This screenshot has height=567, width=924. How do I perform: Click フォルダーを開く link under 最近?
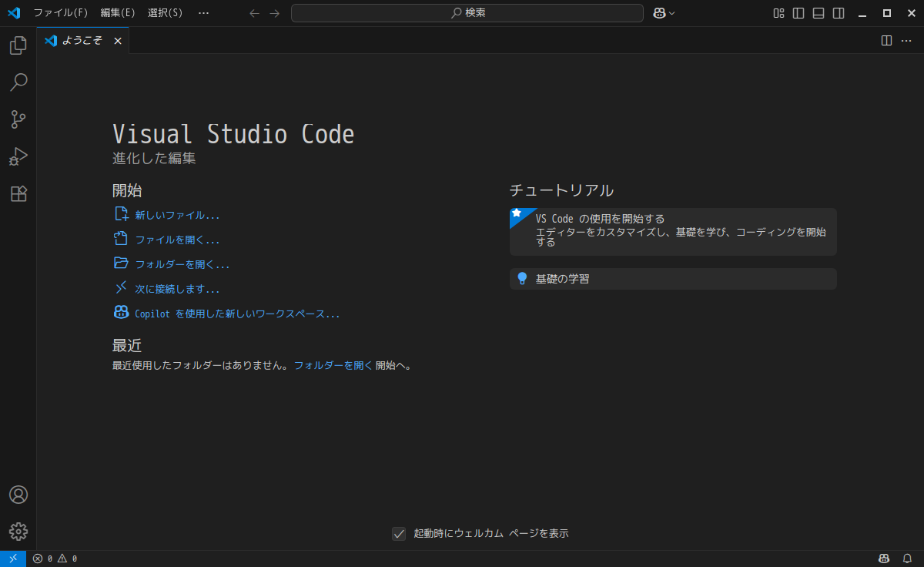(333, 366)
